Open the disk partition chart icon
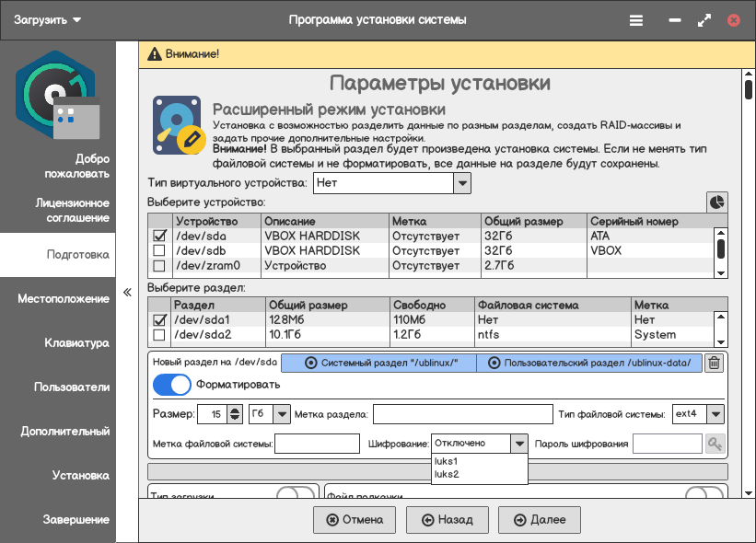 pos(717,202)
